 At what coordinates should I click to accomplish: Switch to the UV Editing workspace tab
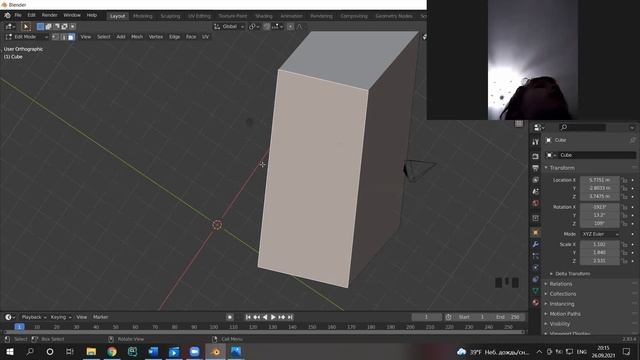199,16
